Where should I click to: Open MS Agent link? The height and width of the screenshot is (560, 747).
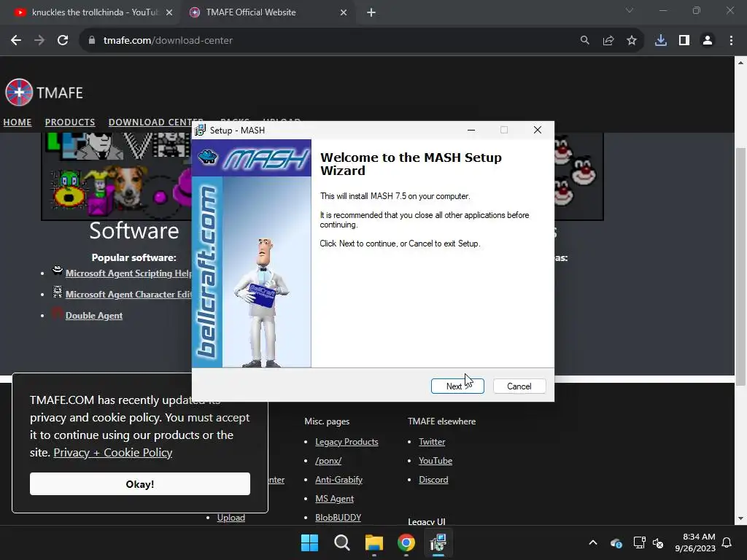[x=334, y=499]
